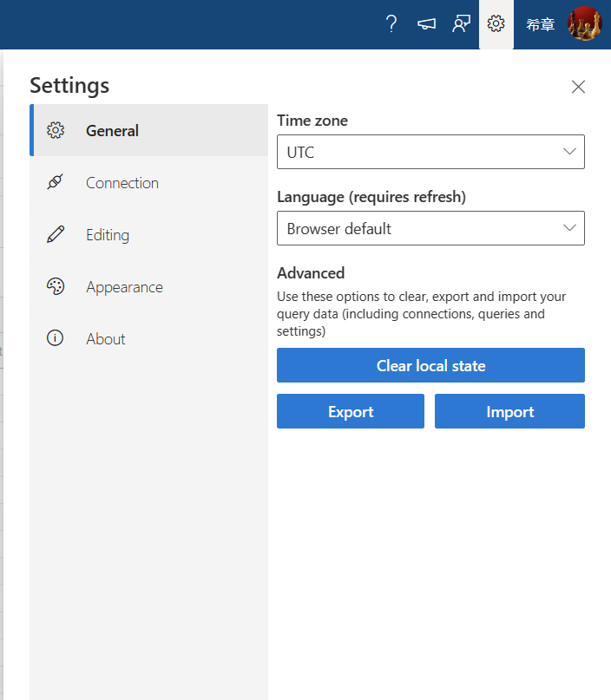The width and height of the screenshot is (611, 700).
Task: Click the About info icon
Action: click(55, 338)
